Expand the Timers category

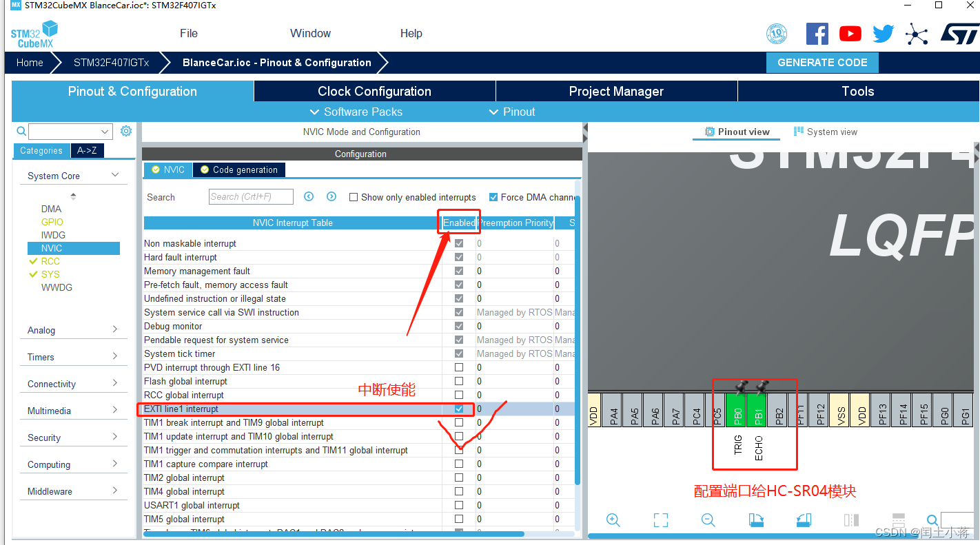pyautogui.click(x=115, y=356)
